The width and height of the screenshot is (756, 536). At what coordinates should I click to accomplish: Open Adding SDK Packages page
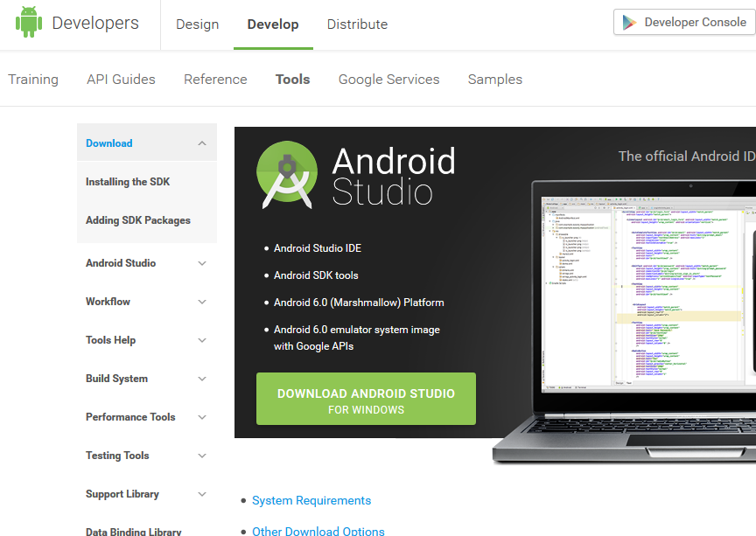138,220
